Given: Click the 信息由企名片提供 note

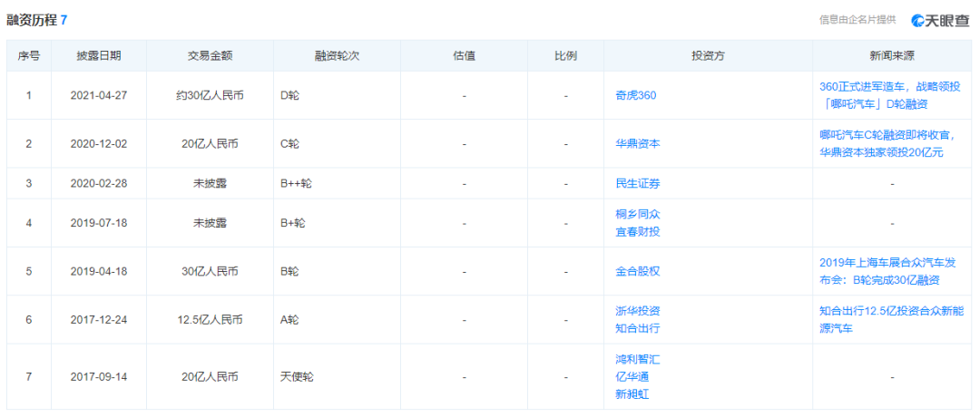Looking at the screenshot, I should point(857,20).
